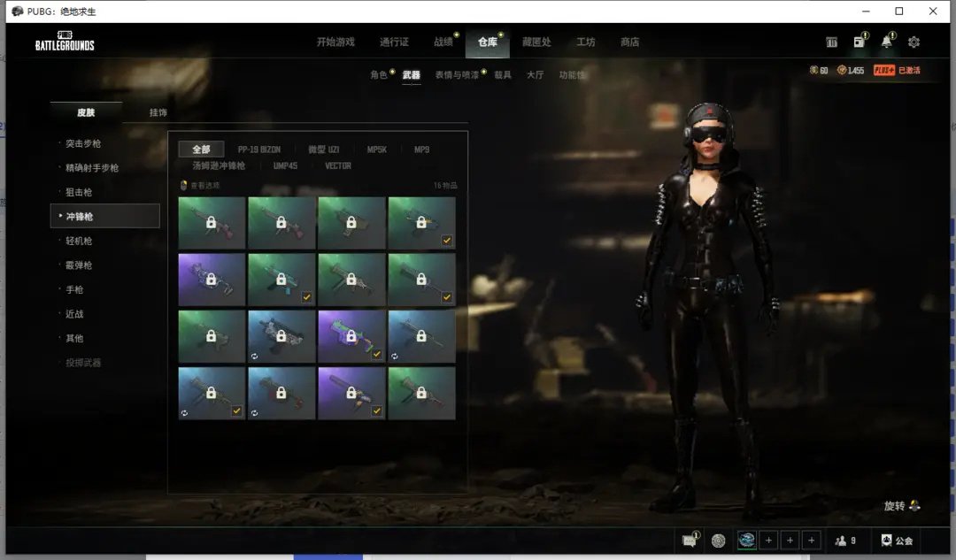This screenshot has height=560, width=956.
Task: Select the 手枪 category
Action: tap(74, 290)
